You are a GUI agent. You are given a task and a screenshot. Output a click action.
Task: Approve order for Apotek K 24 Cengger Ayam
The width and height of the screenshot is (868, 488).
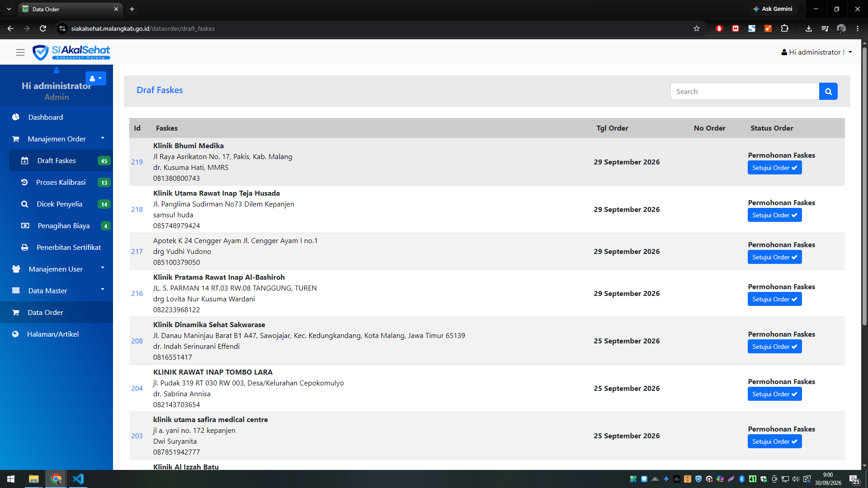(x=774, y=257)
